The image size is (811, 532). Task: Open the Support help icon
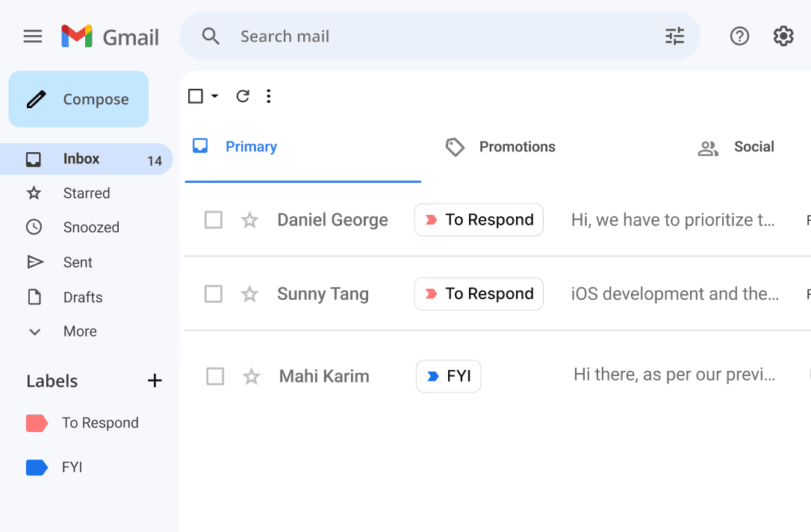pyautogui.click(x=739, y=37)
